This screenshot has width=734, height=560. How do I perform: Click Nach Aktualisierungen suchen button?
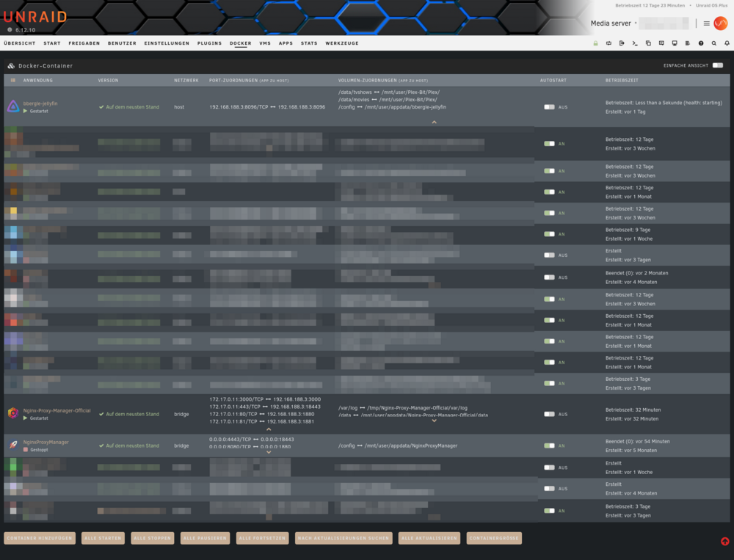click(x=344, y=538)
